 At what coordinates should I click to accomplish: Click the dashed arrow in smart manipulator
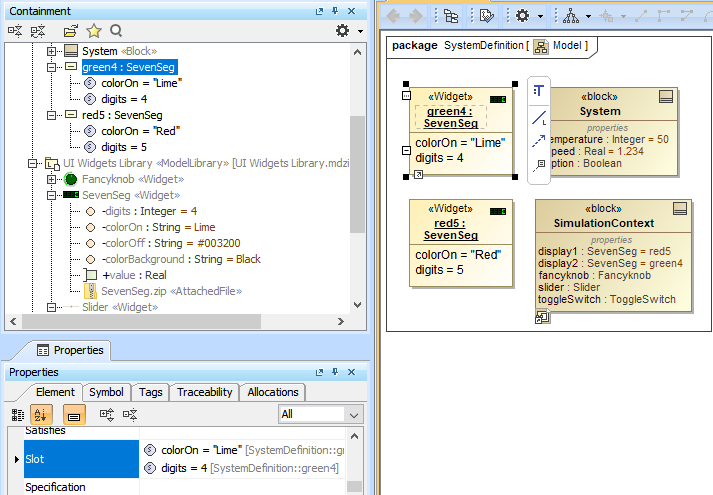[538, 140]
